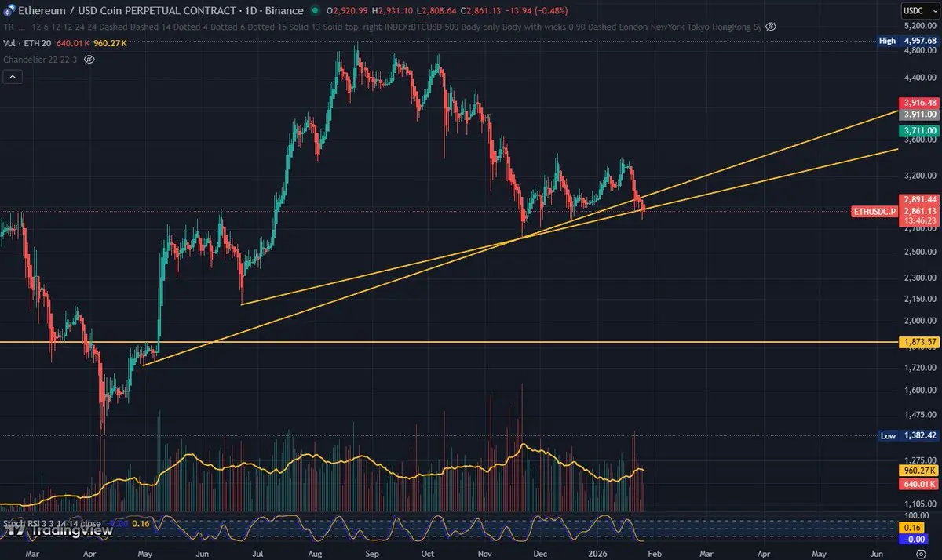Click the red 640.01K volume axis label
Viewport: 942px width, 560px height.
918,484
